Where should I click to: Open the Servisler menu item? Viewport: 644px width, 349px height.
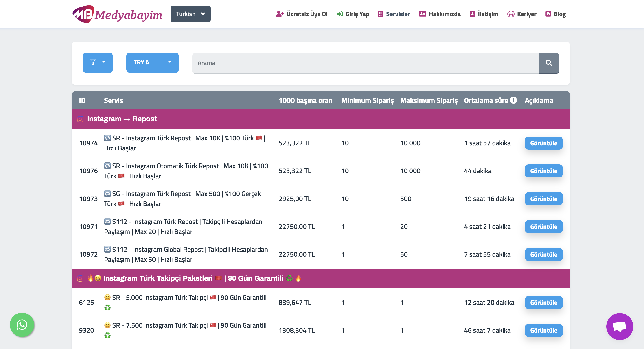(x=394, y=14)
